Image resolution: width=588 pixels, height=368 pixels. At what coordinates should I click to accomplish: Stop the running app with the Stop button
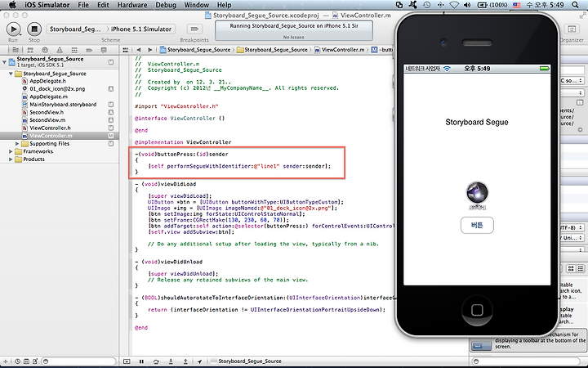pyautogui.click(x=34, y=29)
